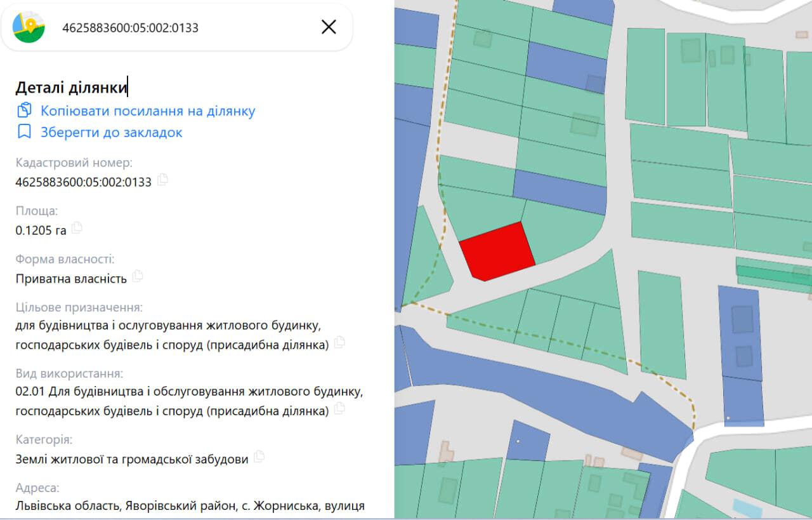Click the dark green narrow strip parcel
The width and height of the screenshot is (812, 520).
(774, 275)
